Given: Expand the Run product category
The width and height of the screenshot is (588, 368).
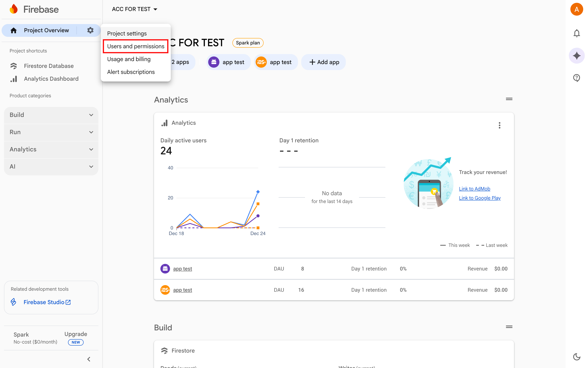Looking at the screenshot, I should coord(51,132).
